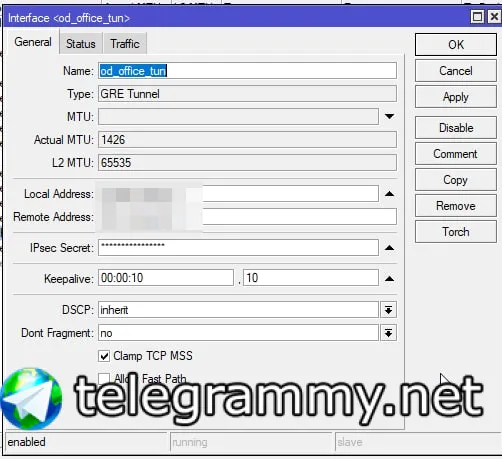502x459 pixels.
Task: Collapse the Local Address field arrow
Action: point(389,194)
